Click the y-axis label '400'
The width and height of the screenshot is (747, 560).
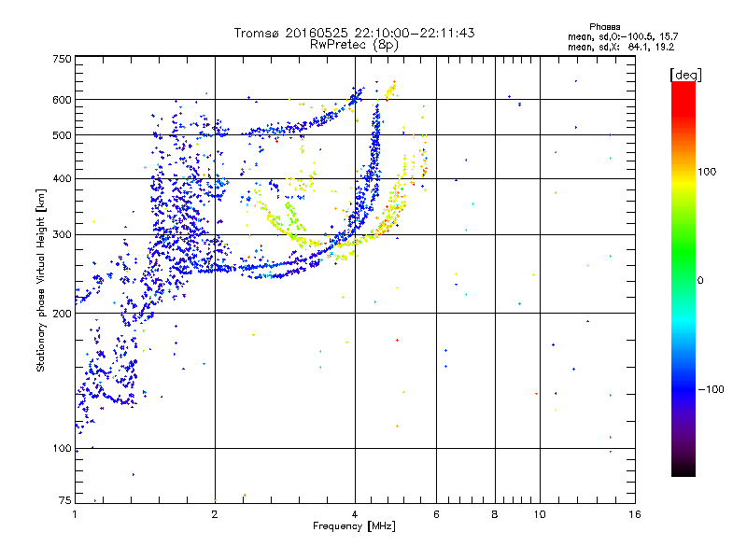62,179
